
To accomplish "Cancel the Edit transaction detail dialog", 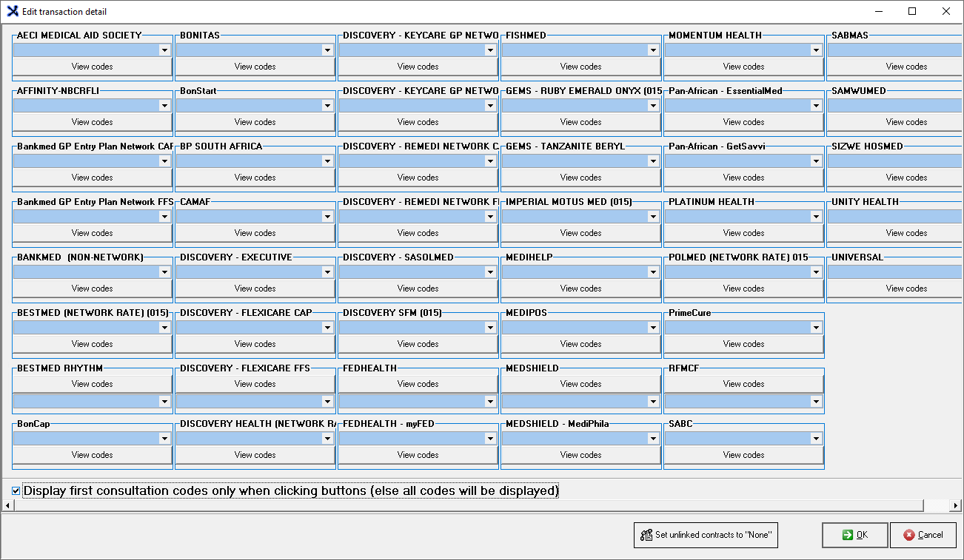I will tap(923, 535).
